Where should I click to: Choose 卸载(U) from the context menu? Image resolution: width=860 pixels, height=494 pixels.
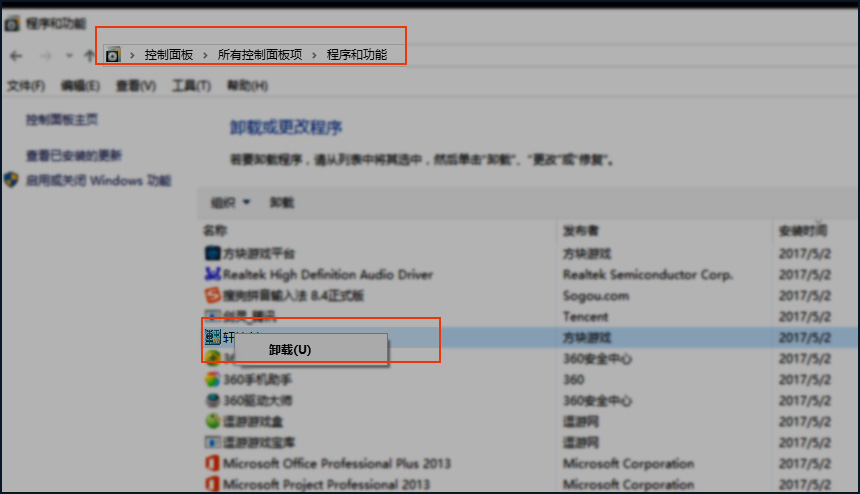tap(290, 350)
